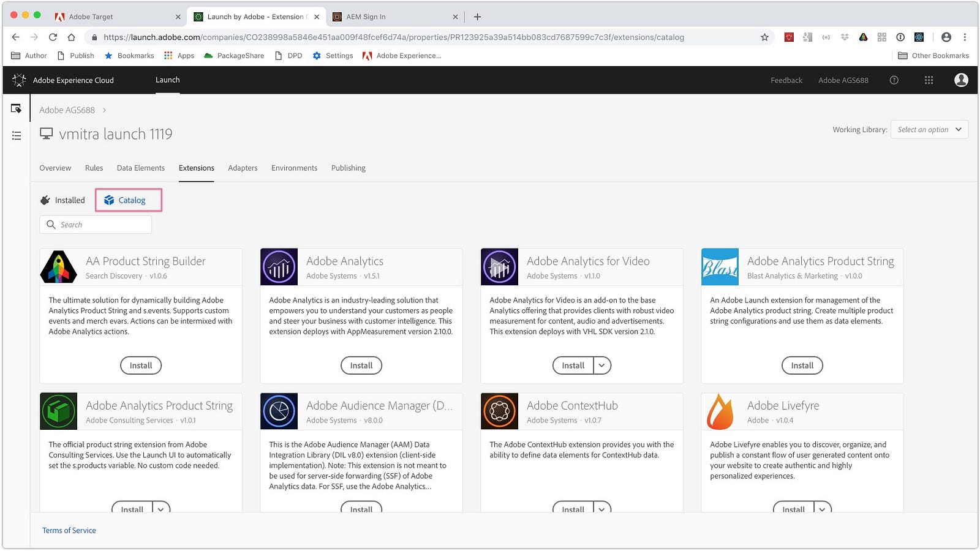The height and width of the screenshot is (551, 980).
Task: Click the Adobe Consulting Services green cube icon
Action: (59, 411)
